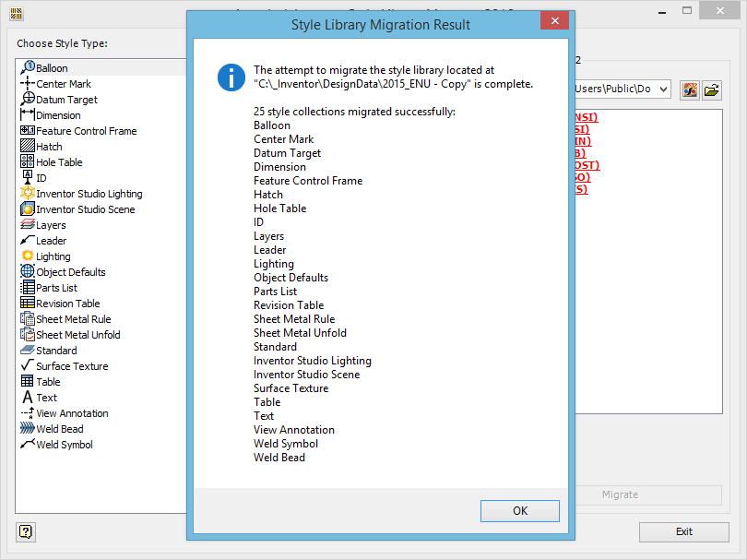Click the Inventor Studio Lighting style icon
The image size is (747, 560).
click(28, 194)
